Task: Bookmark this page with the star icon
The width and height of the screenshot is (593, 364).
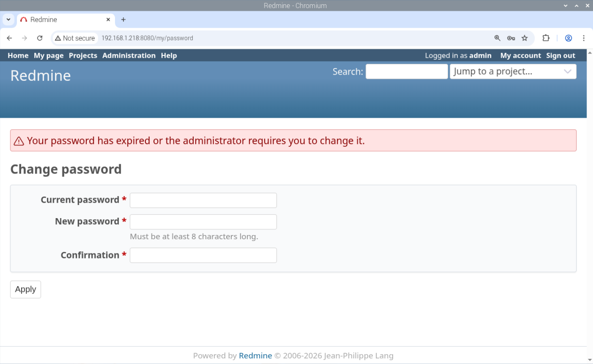Action: coord(524,38)
